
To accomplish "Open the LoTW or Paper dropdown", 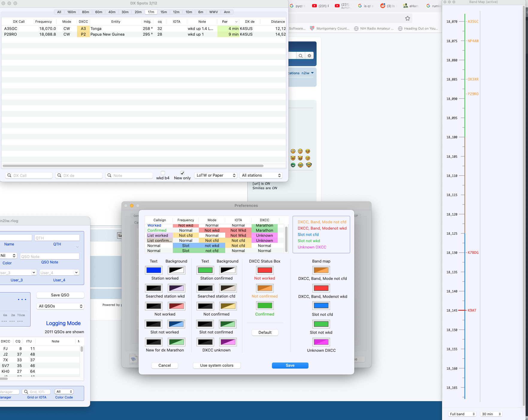I will [216, 175].
